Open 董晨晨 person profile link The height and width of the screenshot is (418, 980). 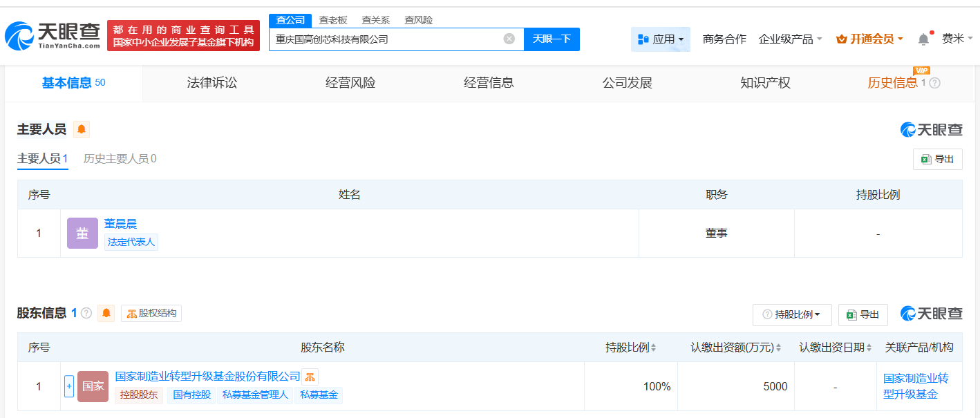(x=120, y=224)
